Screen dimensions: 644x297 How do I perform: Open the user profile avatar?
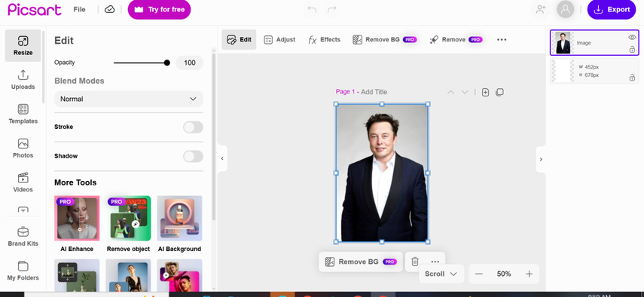pyautogui.click(x=566, y=10)
